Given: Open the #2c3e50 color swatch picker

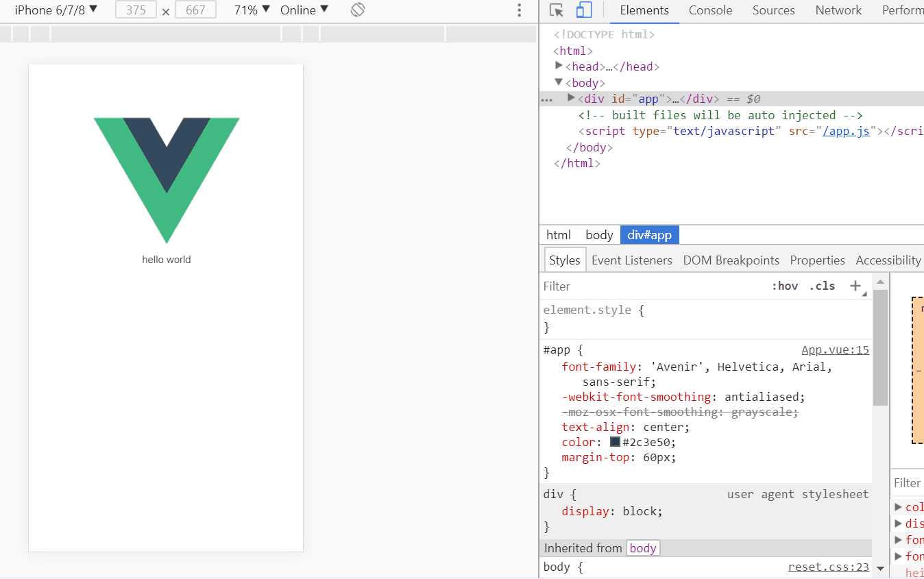Looking at the screenshot, I should [x=615, y=442].
